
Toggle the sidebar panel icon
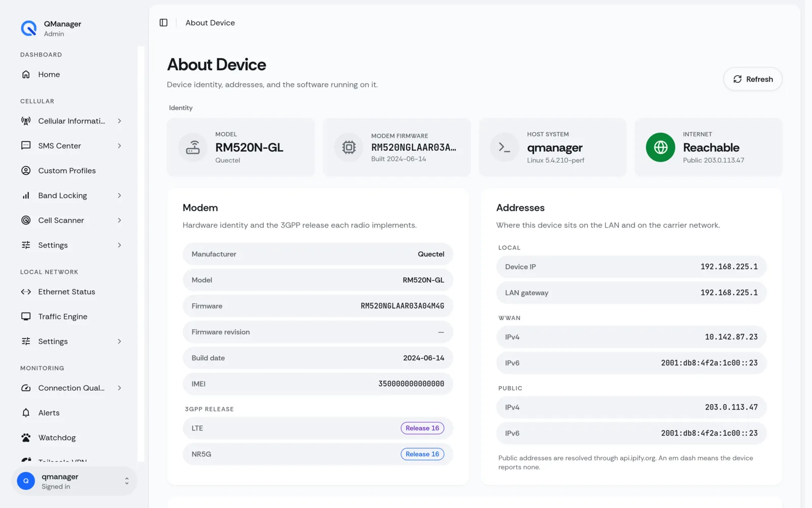(163, 23)
